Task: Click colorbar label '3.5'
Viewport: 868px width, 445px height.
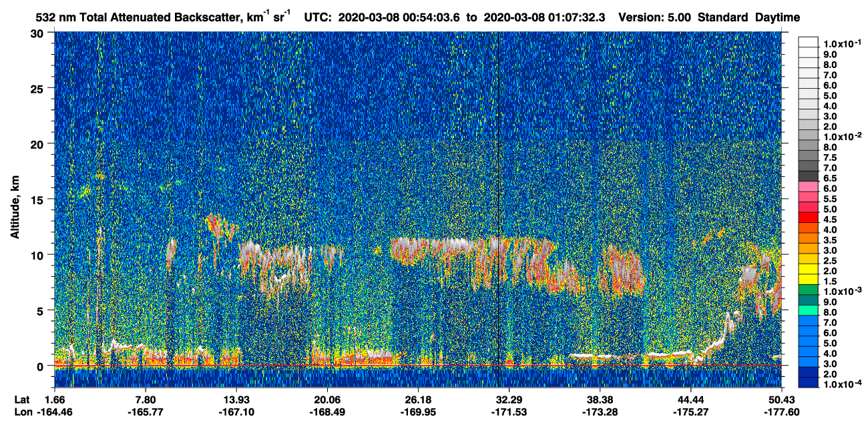Action: click(x=830, y=240)
